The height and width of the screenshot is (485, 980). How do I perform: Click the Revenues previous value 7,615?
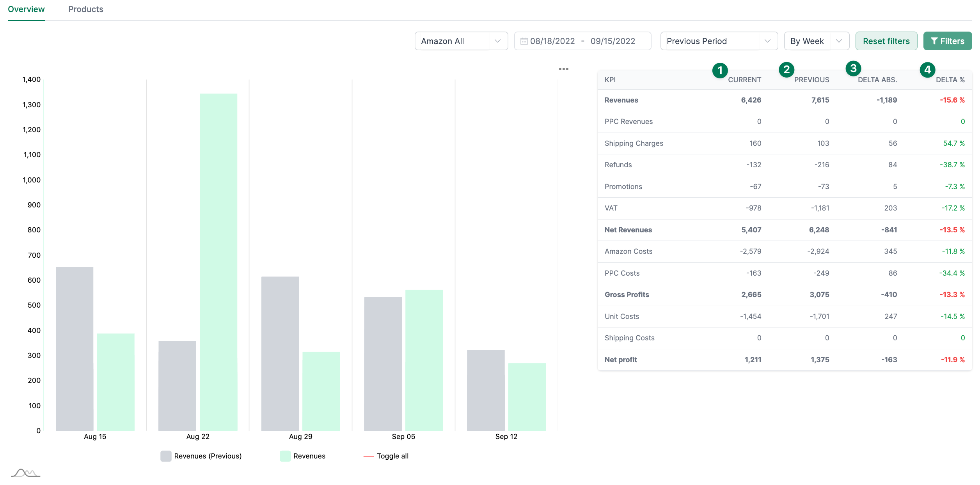(820, 100)
